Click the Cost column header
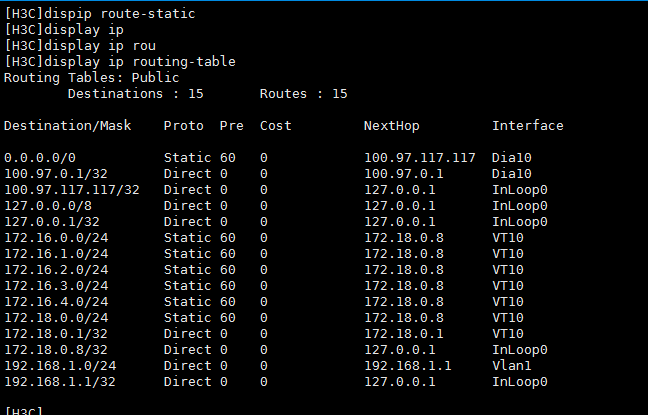This screenshot has height=415, width=648. click(x=275, y=126)
